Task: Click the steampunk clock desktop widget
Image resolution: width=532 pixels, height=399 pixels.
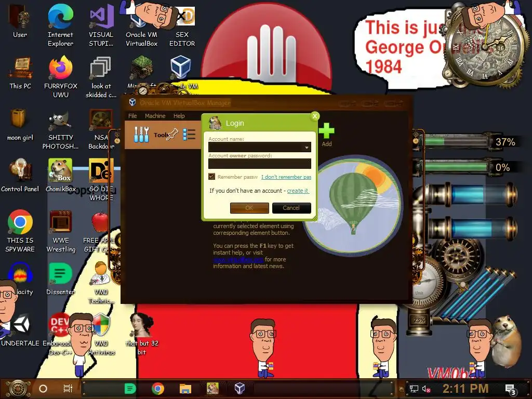Action: coord(484,48)
